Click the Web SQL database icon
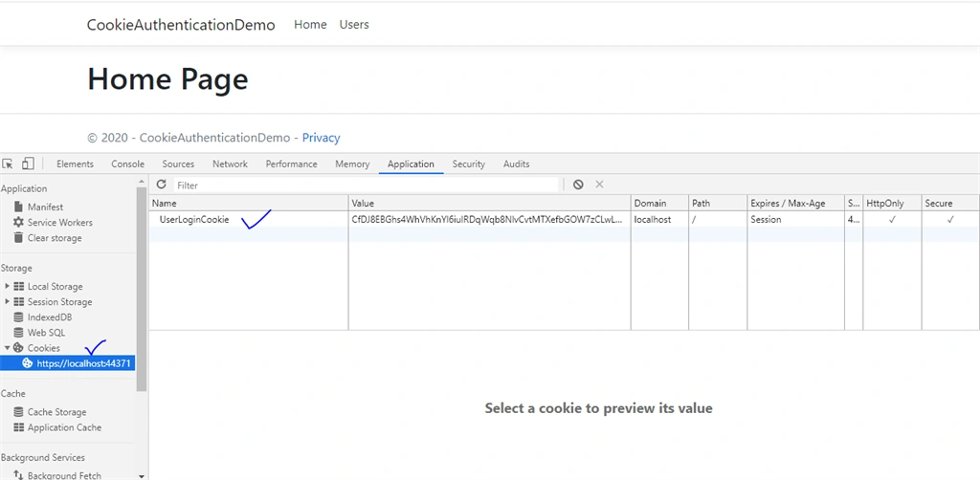Viewport: 980px width, 480px height. point(19,333)
